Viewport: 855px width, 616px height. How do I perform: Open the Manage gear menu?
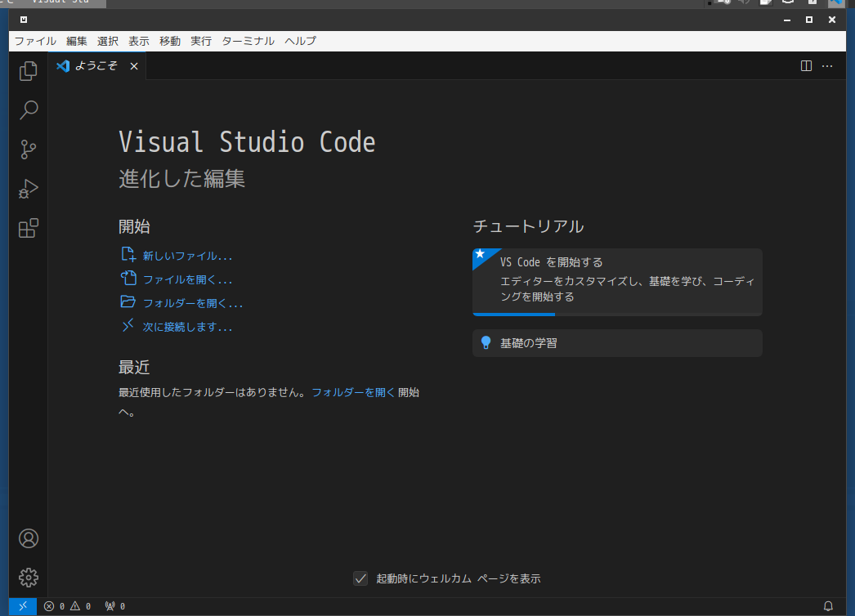pyautogui.click(x=29, y=578)
